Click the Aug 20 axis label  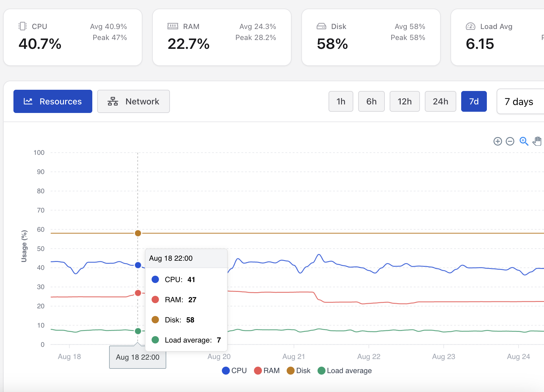(219, 357)
